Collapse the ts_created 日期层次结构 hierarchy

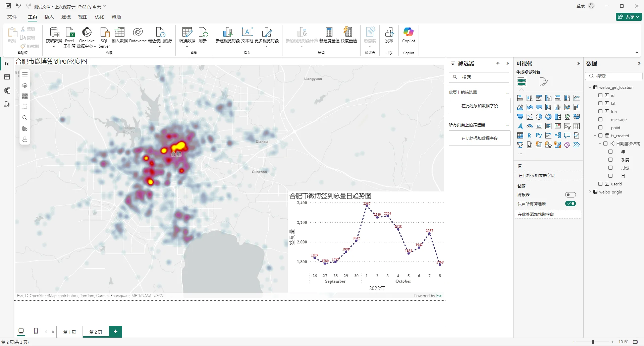(600, 143)
